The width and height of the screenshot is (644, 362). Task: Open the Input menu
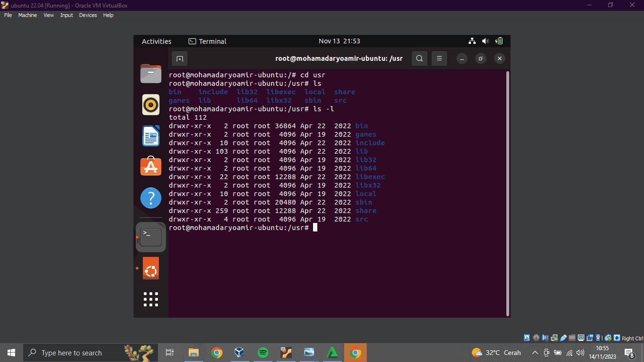66,15
